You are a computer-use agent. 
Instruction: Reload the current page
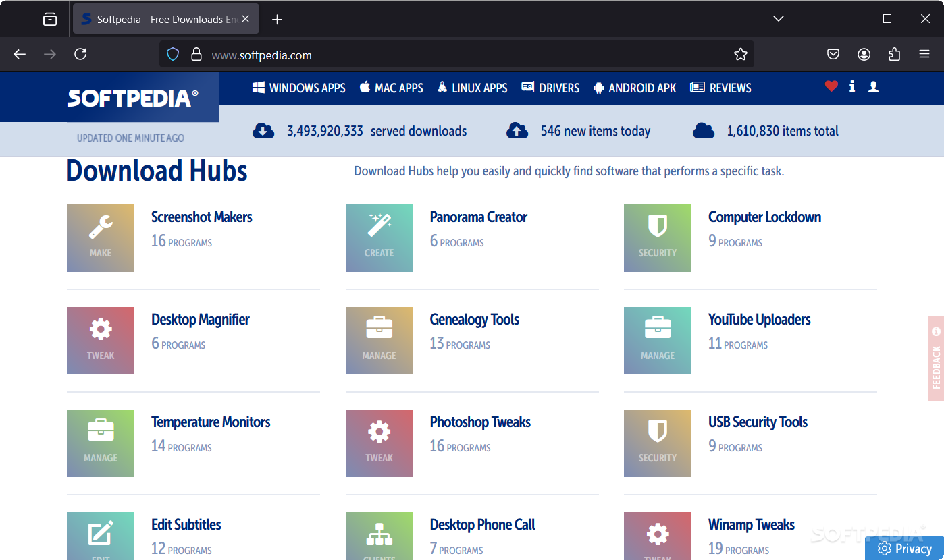80,55
